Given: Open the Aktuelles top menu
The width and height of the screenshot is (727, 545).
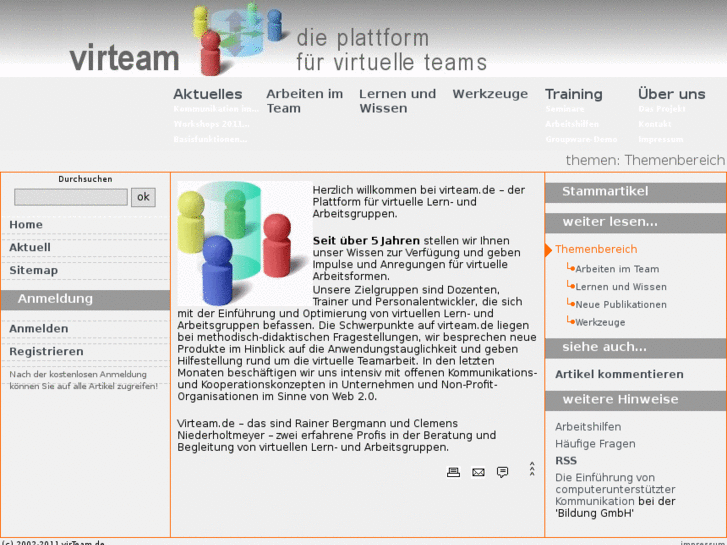Looking at the screenshot, I should tap(208, 94).
